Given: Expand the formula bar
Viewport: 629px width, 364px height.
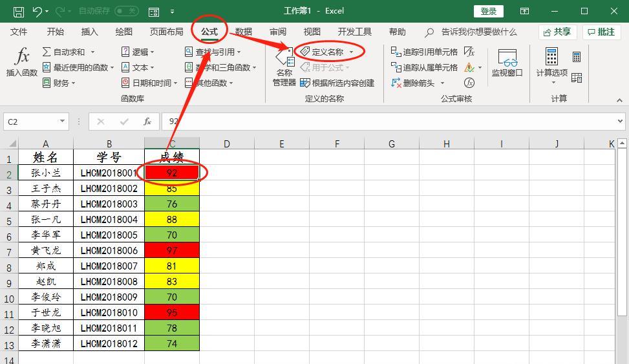Looking at the screenshot, I should [620, 121].
